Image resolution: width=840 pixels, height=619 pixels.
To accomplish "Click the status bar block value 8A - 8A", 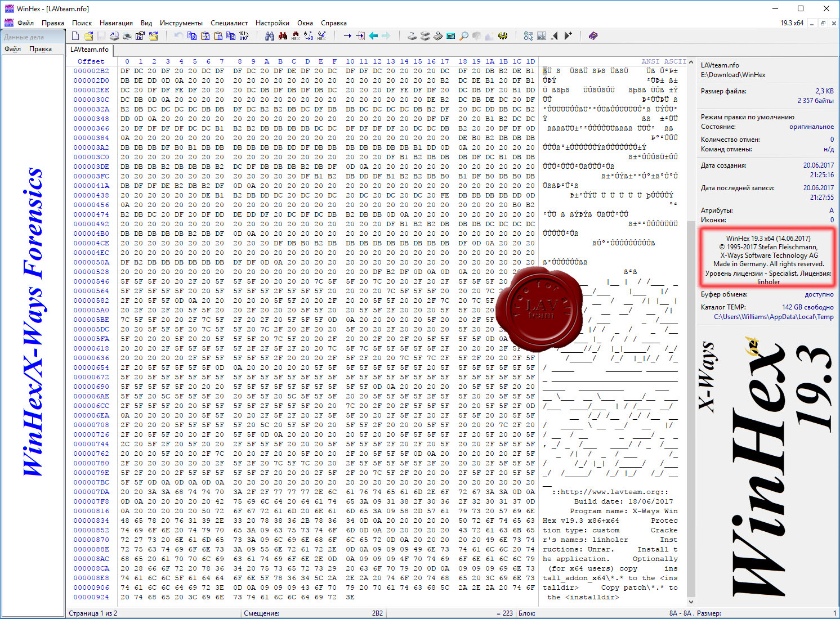I will pos(681,613).
